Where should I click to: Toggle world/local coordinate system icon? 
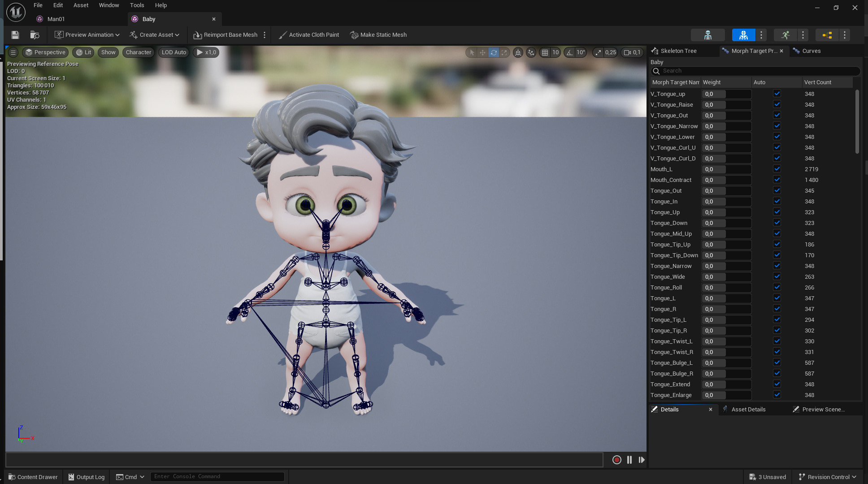click(518, 52)
